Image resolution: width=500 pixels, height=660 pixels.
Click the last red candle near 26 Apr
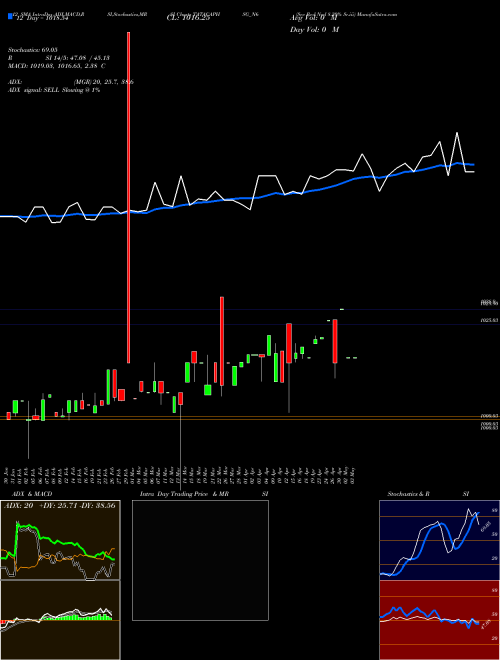tap(335, 341)
